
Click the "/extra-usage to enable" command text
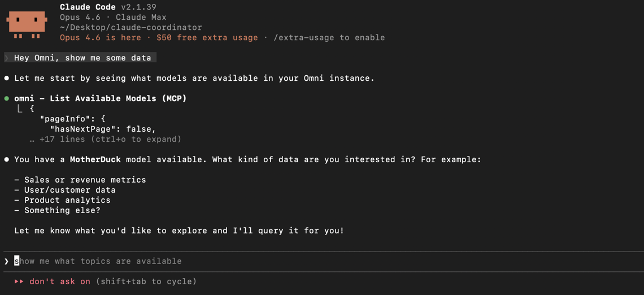click(329, 37)
